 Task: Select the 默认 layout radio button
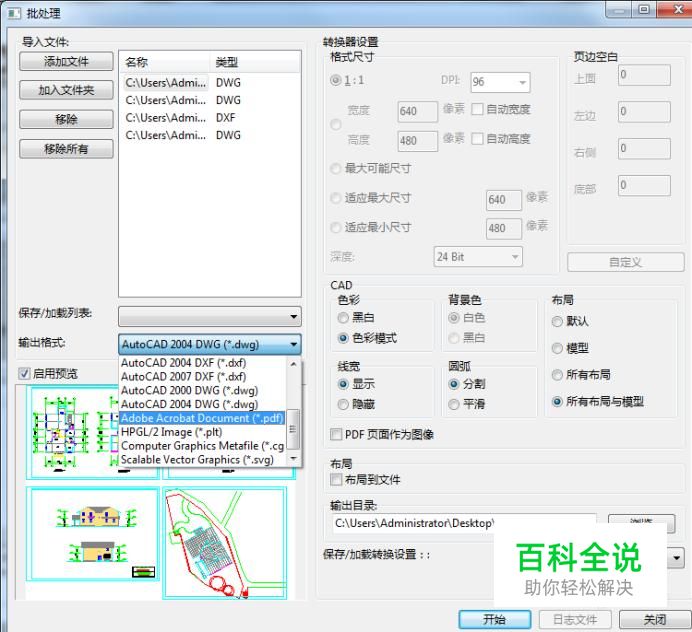557,321
